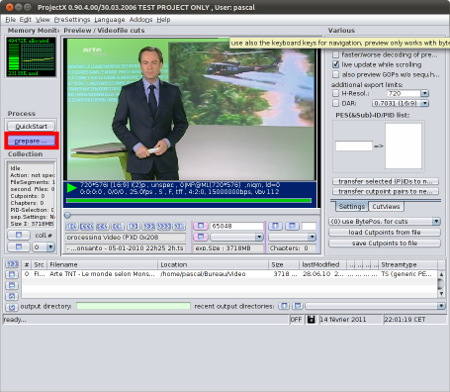
Task: Click the <| single step back button
Action: pyautogui.click(x=118, y=227)
